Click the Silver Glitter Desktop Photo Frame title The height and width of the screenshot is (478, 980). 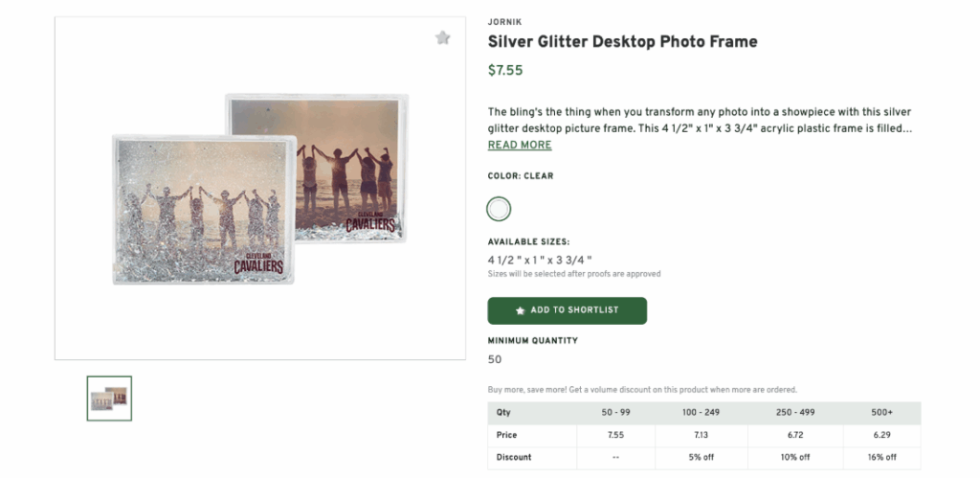(622, 42)
